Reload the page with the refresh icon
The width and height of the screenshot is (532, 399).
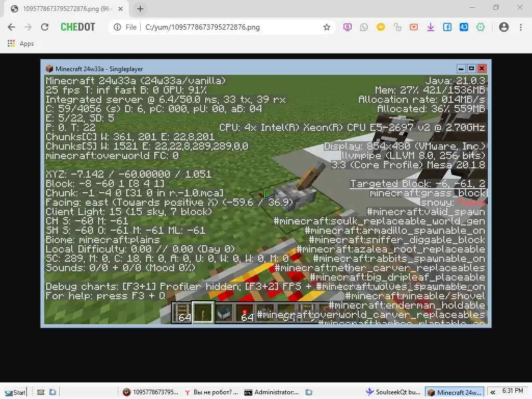click(x=45, y=27)
